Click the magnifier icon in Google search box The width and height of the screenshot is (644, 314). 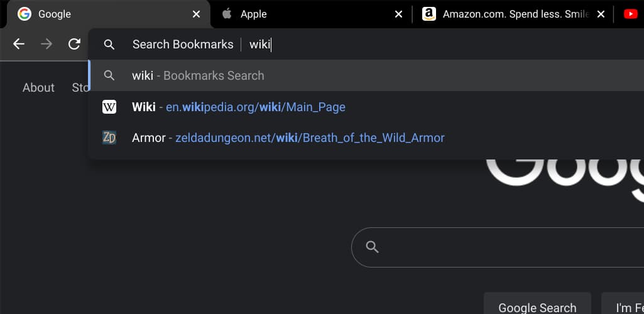pos(373,247)
